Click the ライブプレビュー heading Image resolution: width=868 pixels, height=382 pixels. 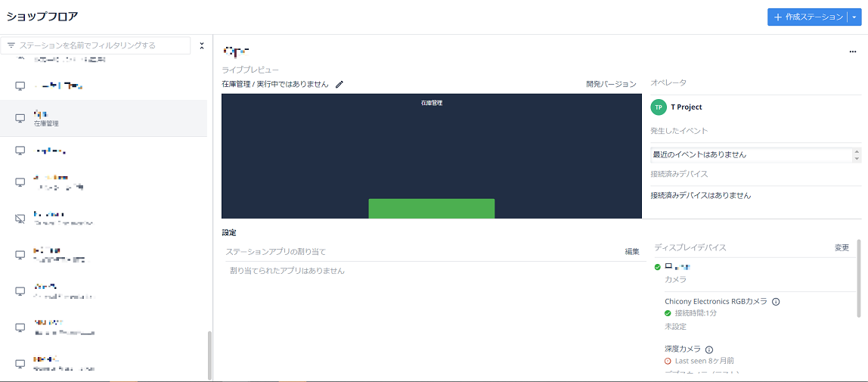coord(250,70)
